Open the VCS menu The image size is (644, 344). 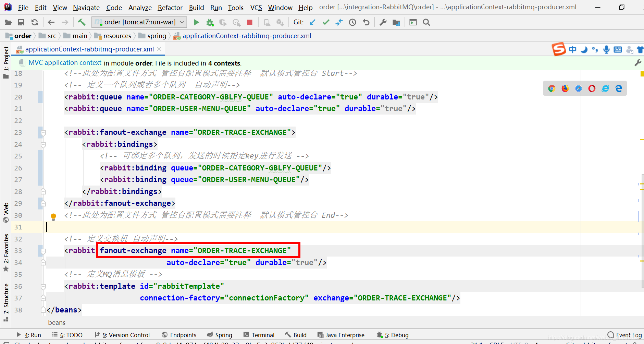pos(256,8)
